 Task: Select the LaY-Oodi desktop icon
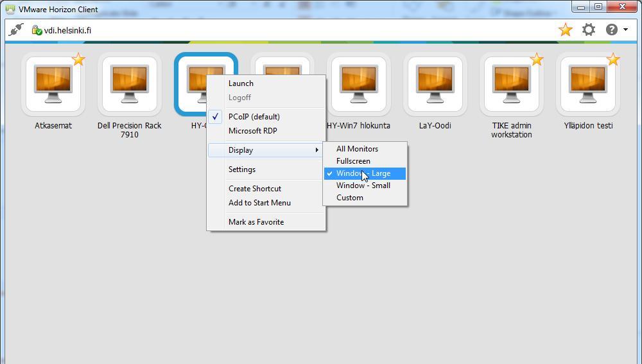point(435,84)
